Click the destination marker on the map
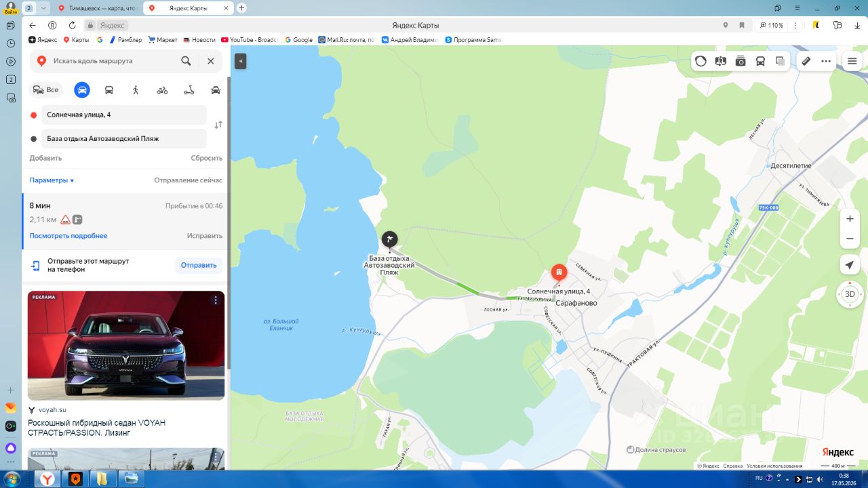Screen dimensions: 868x488 coord(389,239)
